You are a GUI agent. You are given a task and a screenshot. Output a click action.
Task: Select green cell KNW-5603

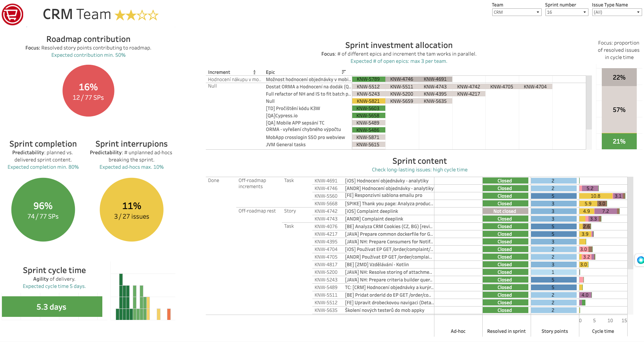[x=368, y=109]
